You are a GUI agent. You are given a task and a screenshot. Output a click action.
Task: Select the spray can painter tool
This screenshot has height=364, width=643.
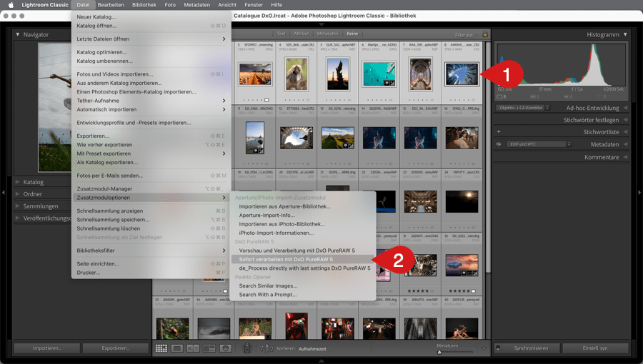pyautogui.click(x=247, y=348)
